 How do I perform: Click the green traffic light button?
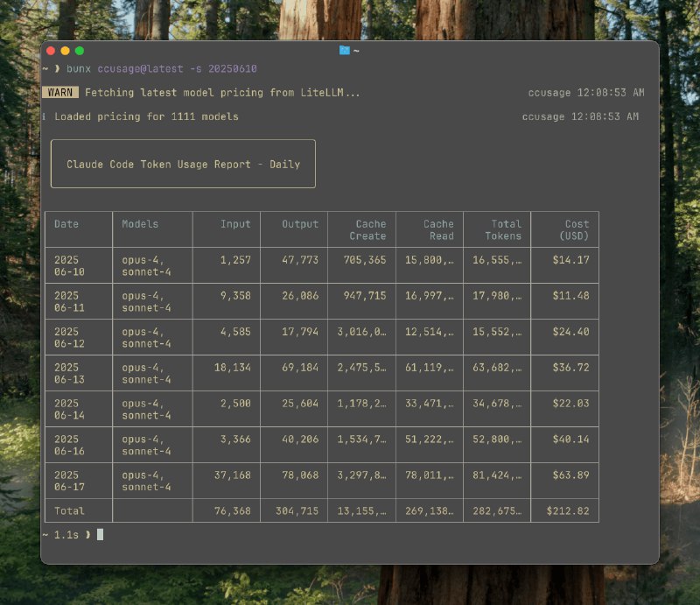pyautogui.click(x=81, y=51)
